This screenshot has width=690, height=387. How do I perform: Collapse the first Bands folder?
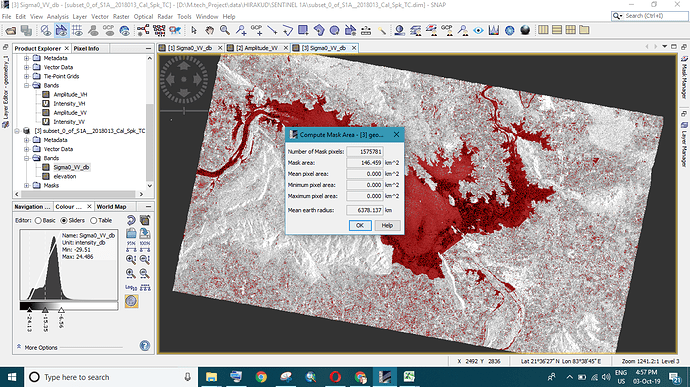26,85
